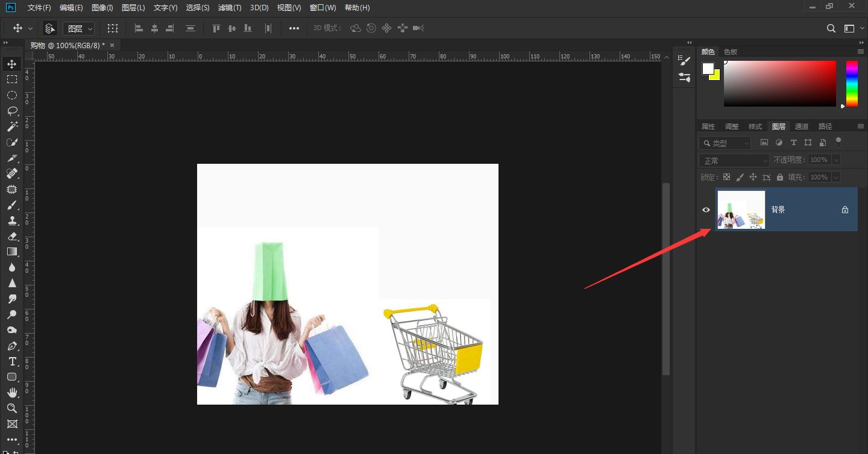Select the Horizontal Type tool
This screenshot has height=454, width=868.
point(12,361)
